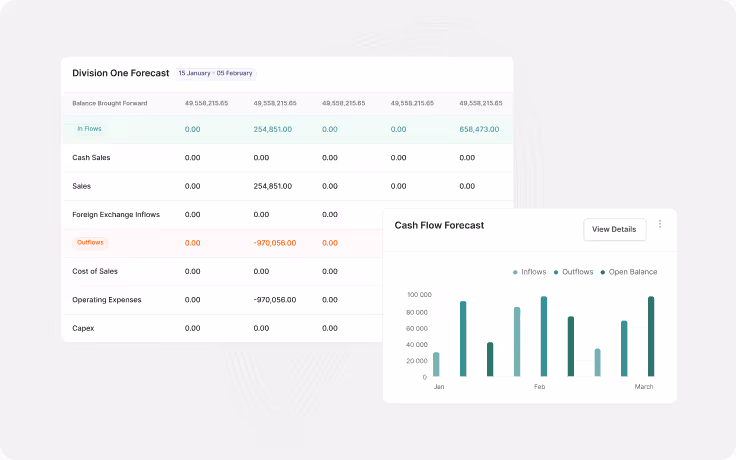Select the Sales row label
The width and height of the screenshot is (736, 460).
coord(81,186)
